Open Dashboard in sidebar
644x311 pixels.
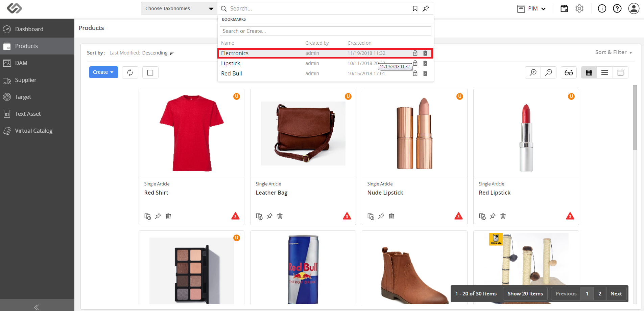pos(37,29)
